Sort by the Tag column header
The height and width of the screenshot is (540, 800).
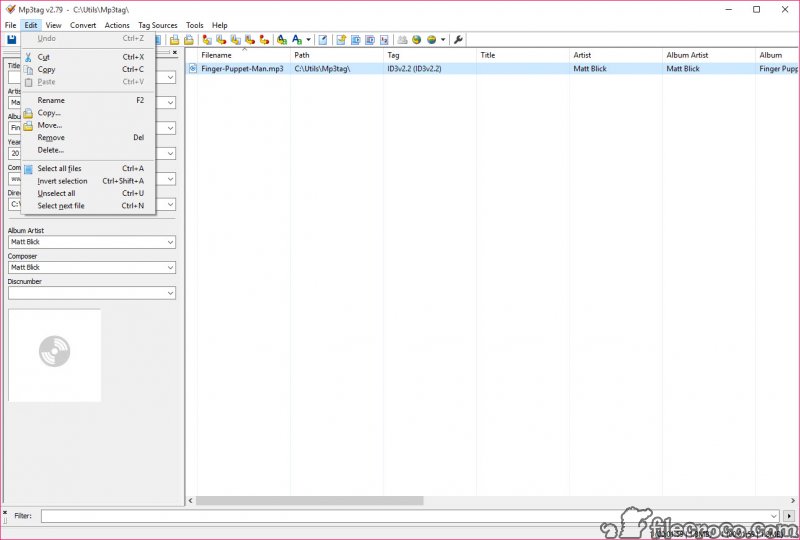click(430, 55)
